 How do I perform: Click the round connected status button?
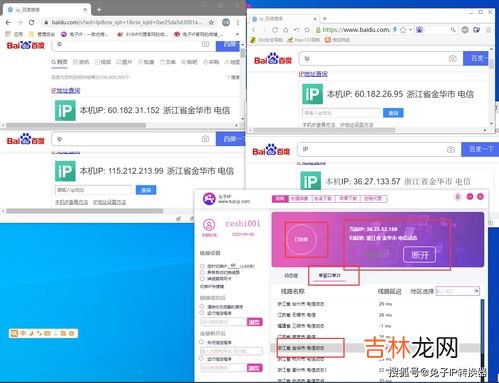click(301, 239)
